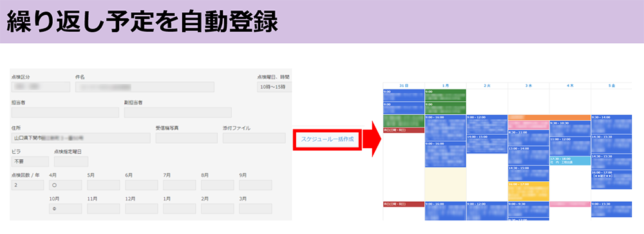Open Wednesday's 13:00 - 14:00 event
This screenshot has width=644, height=234.
(x=529, y=155)
